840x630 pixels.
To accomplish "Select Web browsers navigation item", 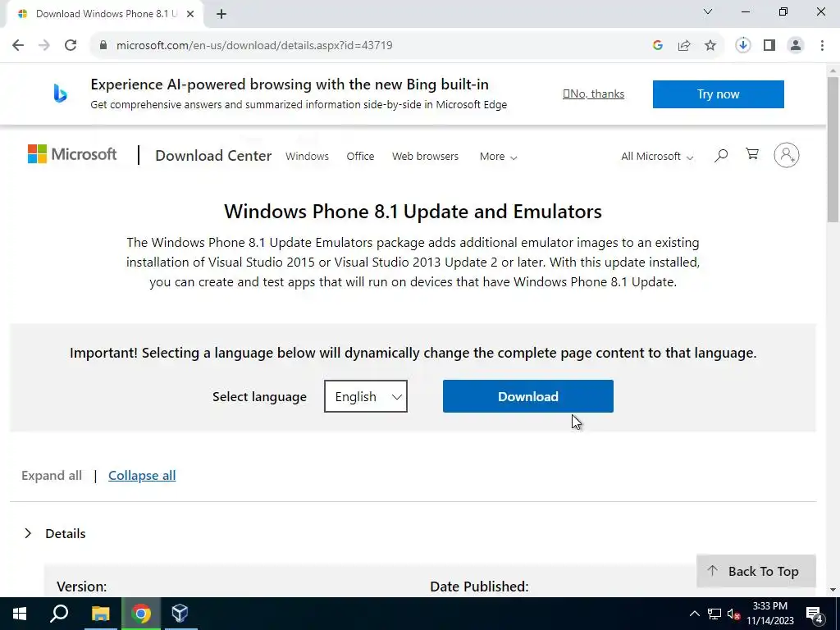I will [x=426, y=157].
